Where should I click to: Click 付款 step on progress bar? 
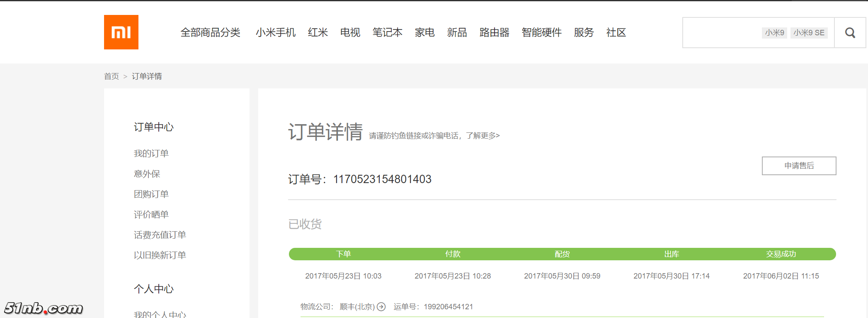pyautogui.click(x=453, y=254)
